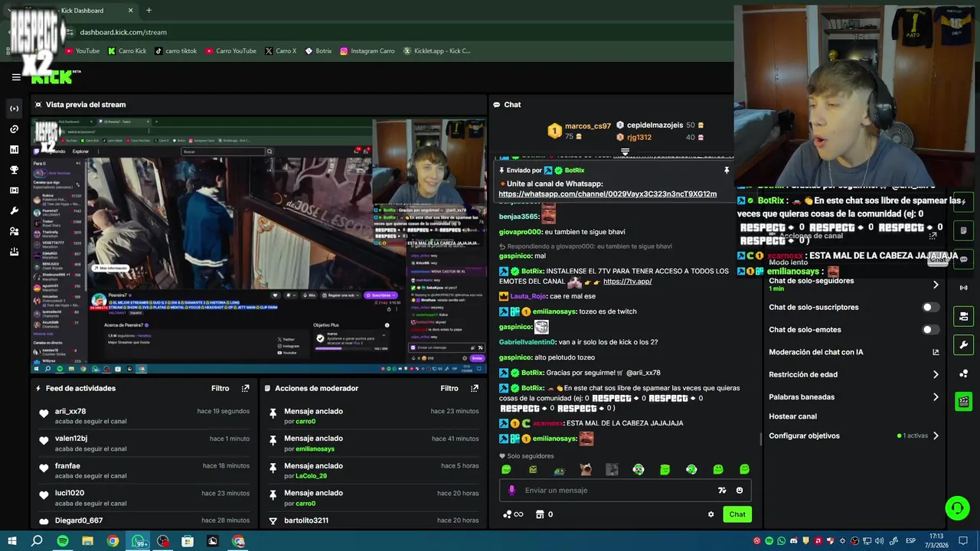Open the community users sidebar icon
The width and height of the screenshot is (980, 551).
click(x=14, y=231)
